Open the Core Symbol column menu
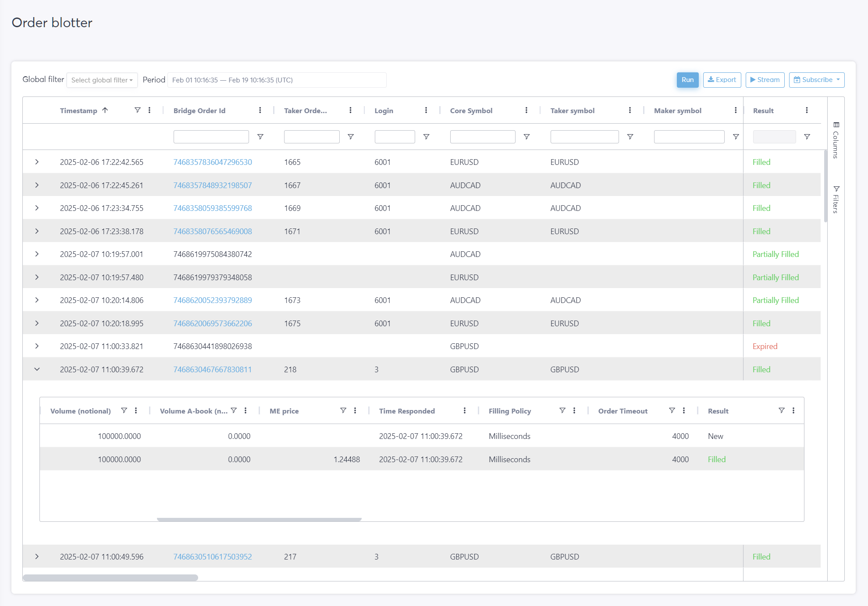 [526, 110]
